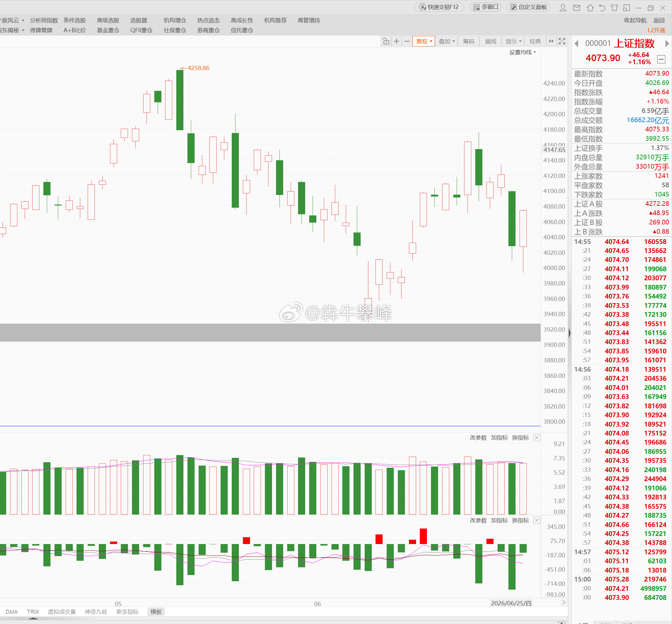
Task: Go to next stock with right triangle
Action: tap(667, 43)
